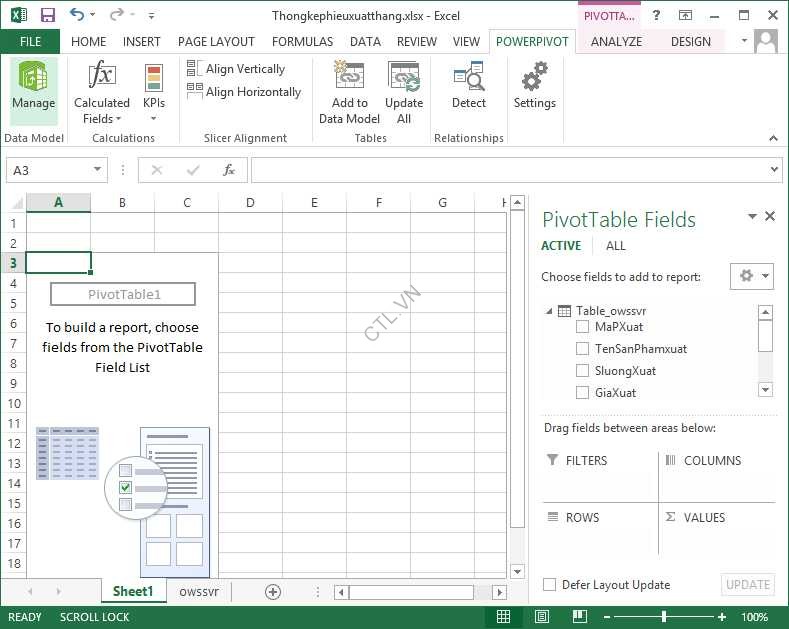
Task: Open Power Pivot Settings
Action: coord(534,85)
